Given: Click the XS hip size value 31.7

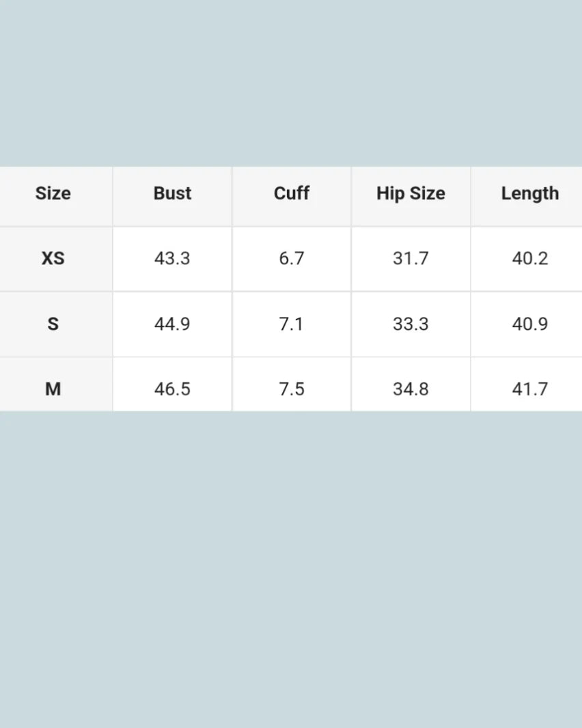Looking at the screenshot, I should point(411,258).
